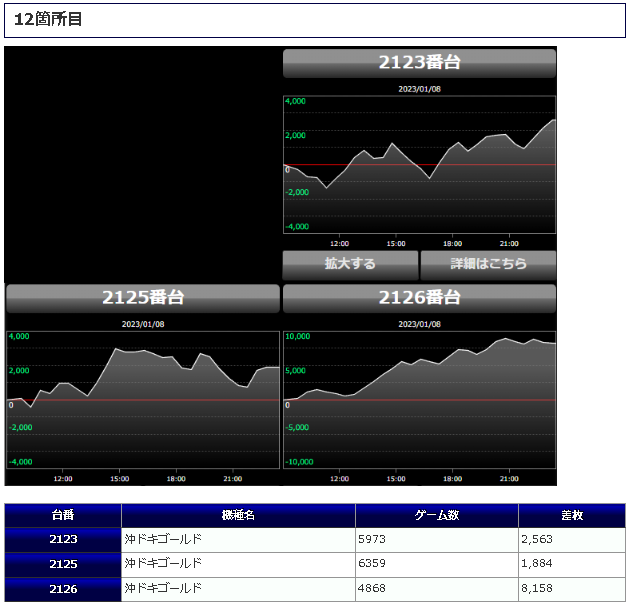Select the 2123番台 header button

(x=419, y=63)
